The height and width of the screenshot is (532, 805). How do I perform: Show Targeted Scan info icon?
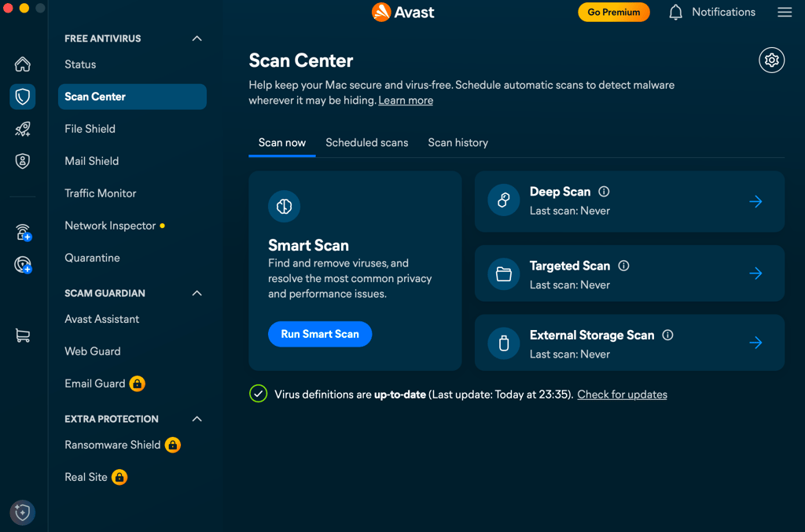[623, 266]
